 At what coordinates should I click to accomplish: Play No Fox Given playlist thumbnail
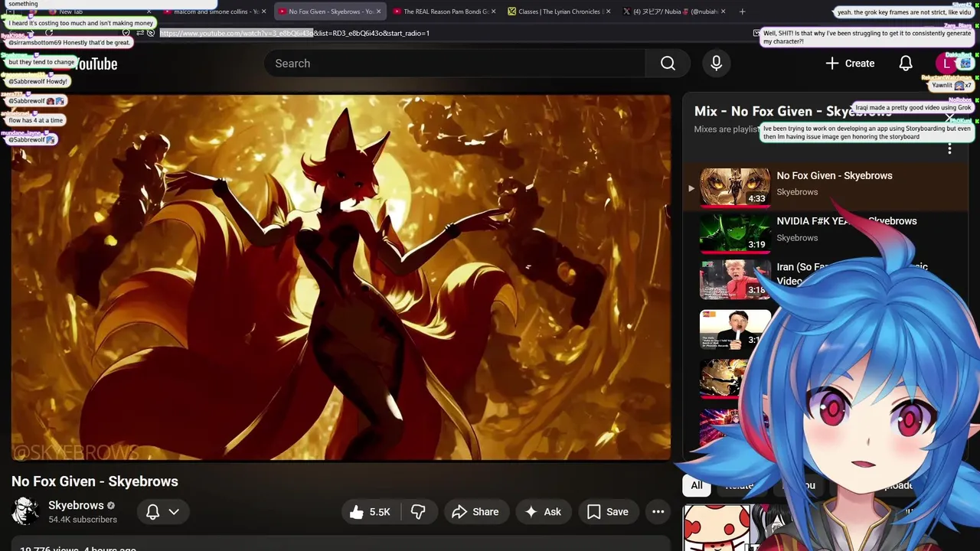tap(735, 187)
